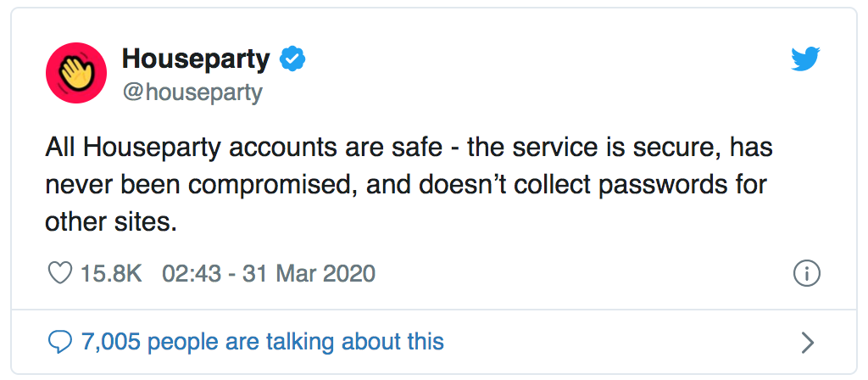Screen dimensions: 868x380
Task: Click the word "talking" in footer link
Action: [299, 343]
